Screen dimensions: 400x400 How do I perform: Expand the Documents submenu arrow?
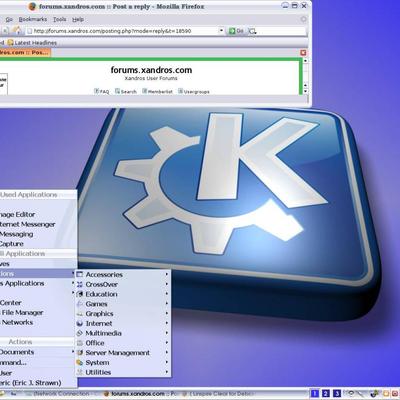[73, 352]
